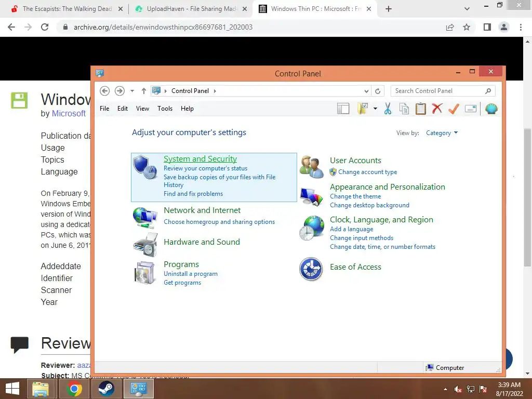532x399 pixels.
Task: Expand the folder icon dropdown arrow
Action: 375,109
